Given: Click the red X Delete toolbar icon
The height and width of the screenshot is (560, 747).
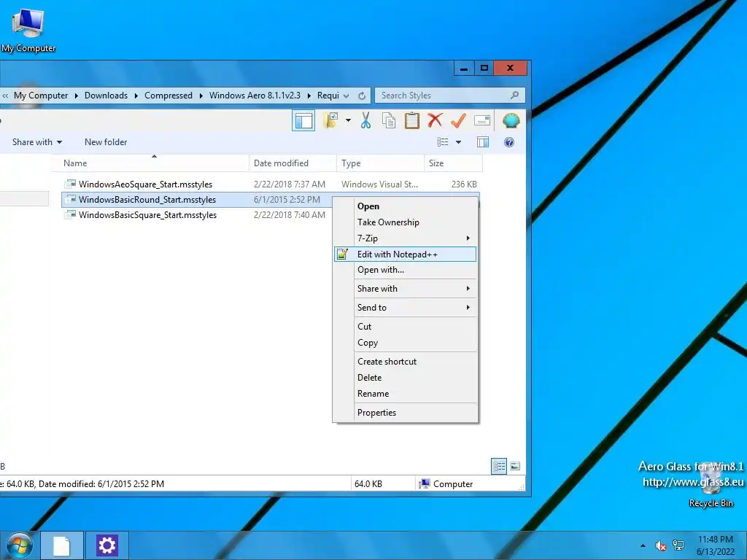Looking at the screenshot, I should coord(435,120).
